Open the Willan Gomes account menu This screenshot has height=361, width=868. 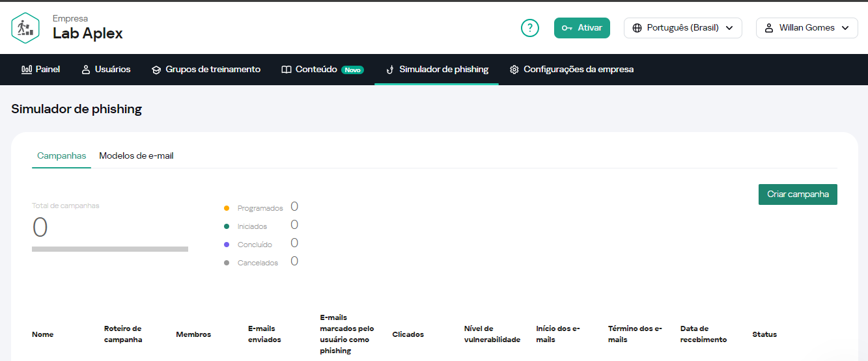807,28
